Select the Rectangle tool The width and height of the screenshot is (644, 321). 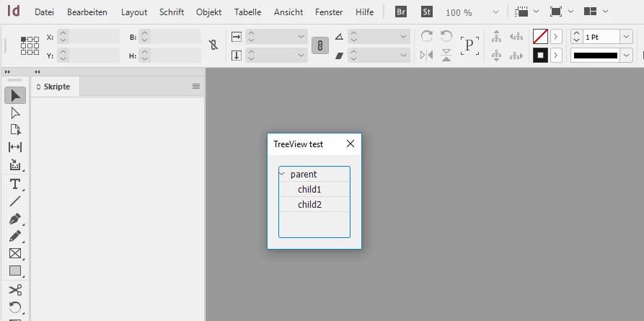click(15, 271)
